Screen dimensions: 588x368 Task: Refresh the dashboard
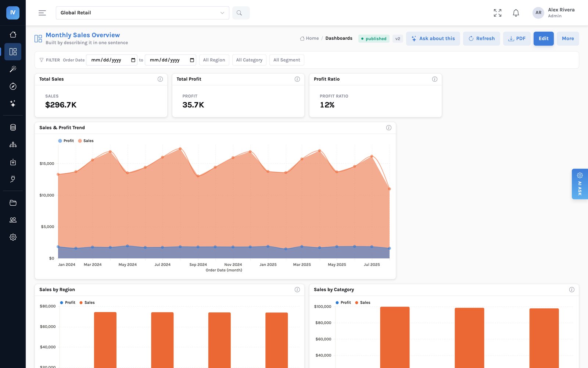(x=481, y=39)
